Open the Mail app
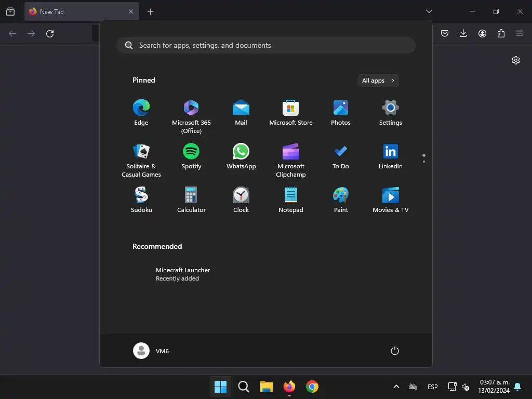This screenshot has height=399, width=532. point(241,113)
